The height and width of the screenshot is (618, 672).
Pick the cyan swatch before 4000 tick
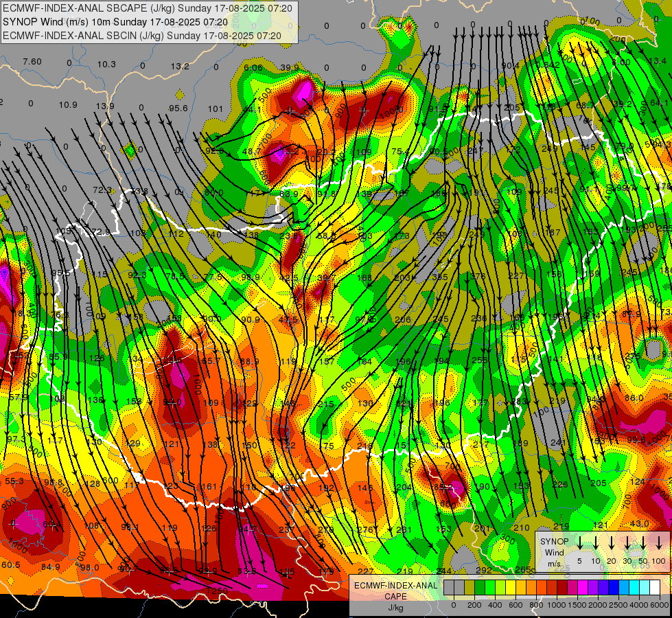click(634, 587)
